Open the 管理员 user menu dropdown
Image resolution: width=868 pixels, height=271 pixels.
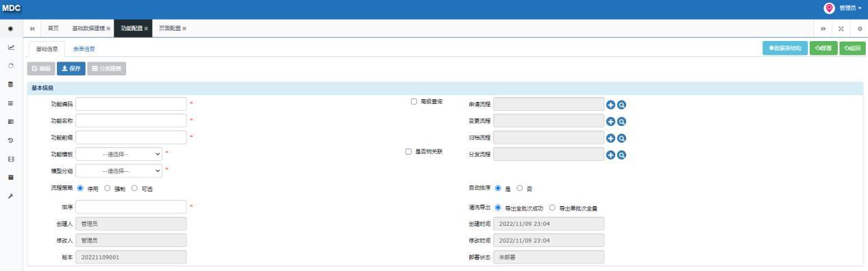tap(851, 8)
